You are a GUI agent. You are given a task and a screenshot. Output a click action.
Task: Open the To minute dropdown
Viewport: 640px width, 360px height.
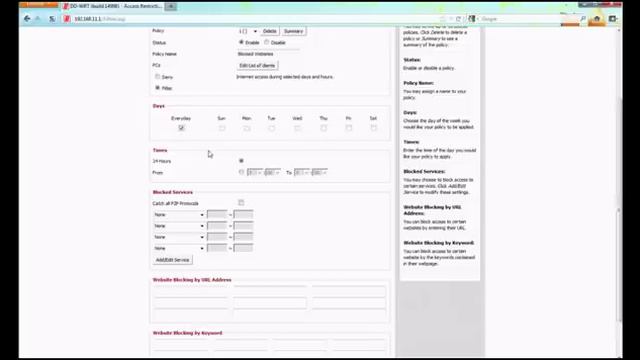319,173
